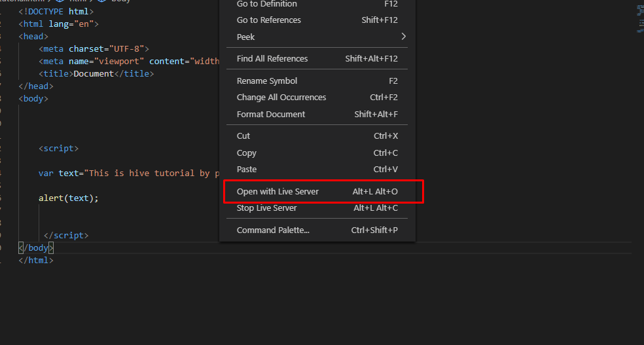The image size is (644, 345).
Task: Click the DOCTYPE html line
Action: coord(56,12)
